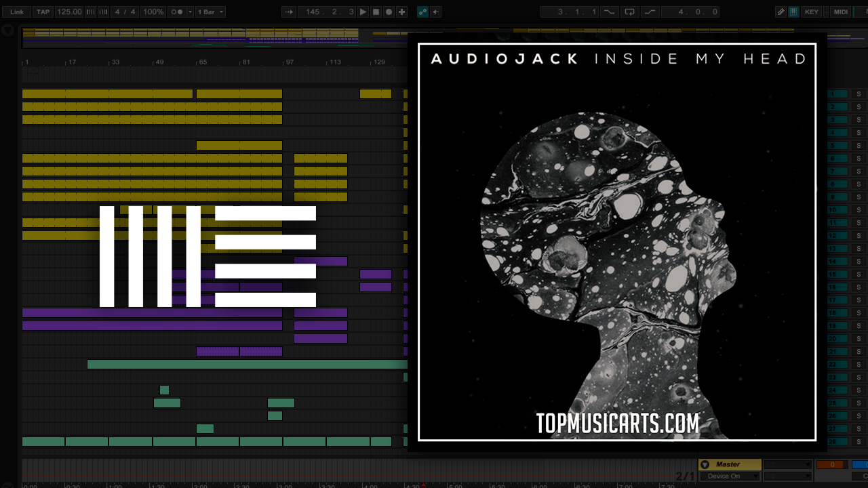Select long green clip starting near bar 25

coord(247,365)
